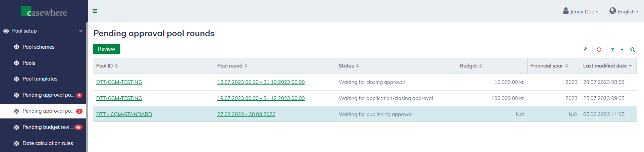Click the globe language icon

click(x=612, y=11)
